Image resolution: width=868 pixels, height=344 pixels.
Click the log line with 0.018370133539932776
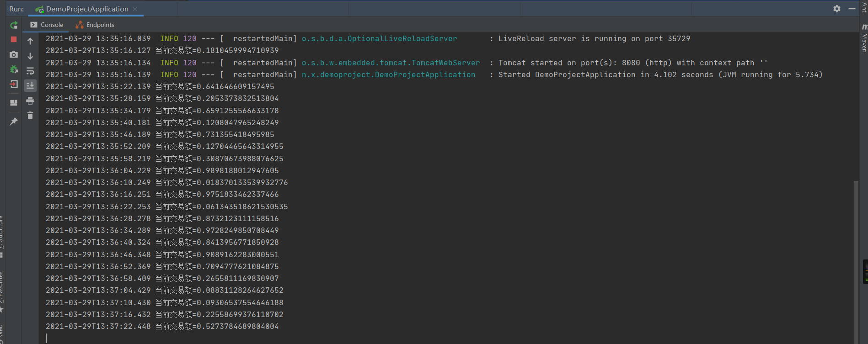click(166, 183)
